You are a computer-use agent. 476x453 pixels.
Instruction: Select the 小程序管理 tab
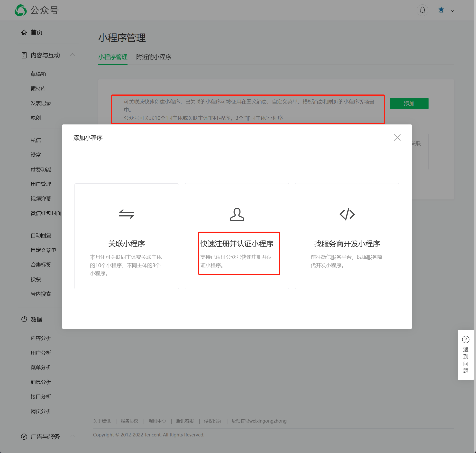pos(113,57)
